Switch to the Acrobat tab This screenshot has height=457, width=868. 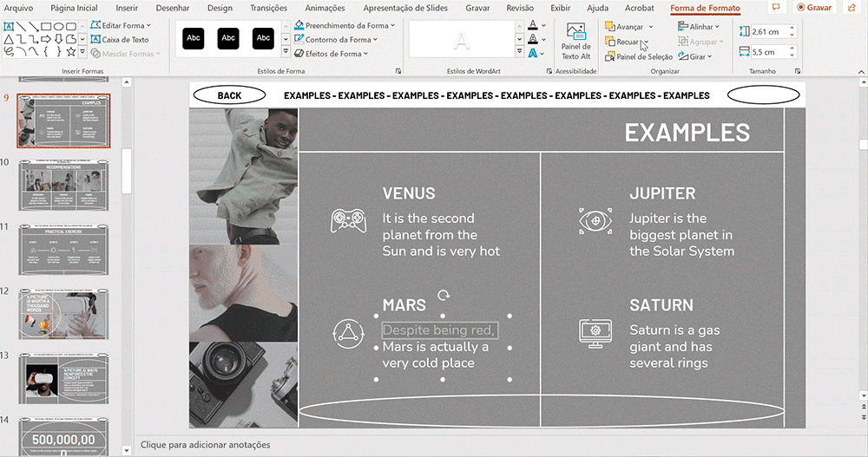640,8
